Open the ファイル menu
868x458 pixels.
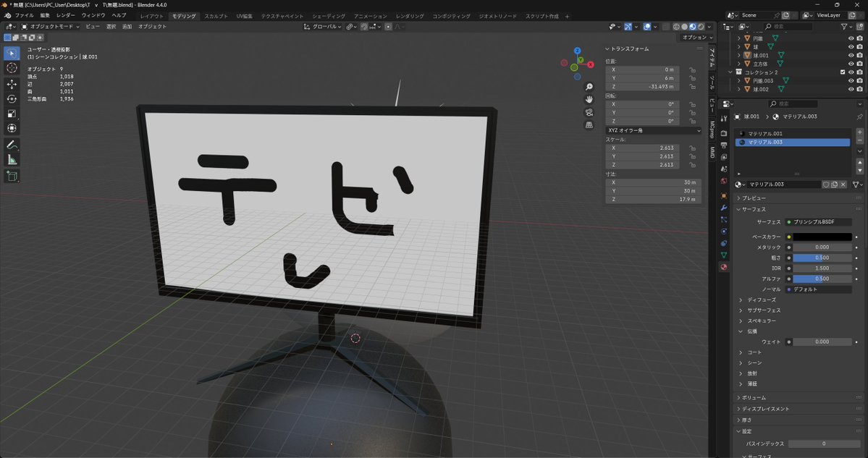click(24, 15)
